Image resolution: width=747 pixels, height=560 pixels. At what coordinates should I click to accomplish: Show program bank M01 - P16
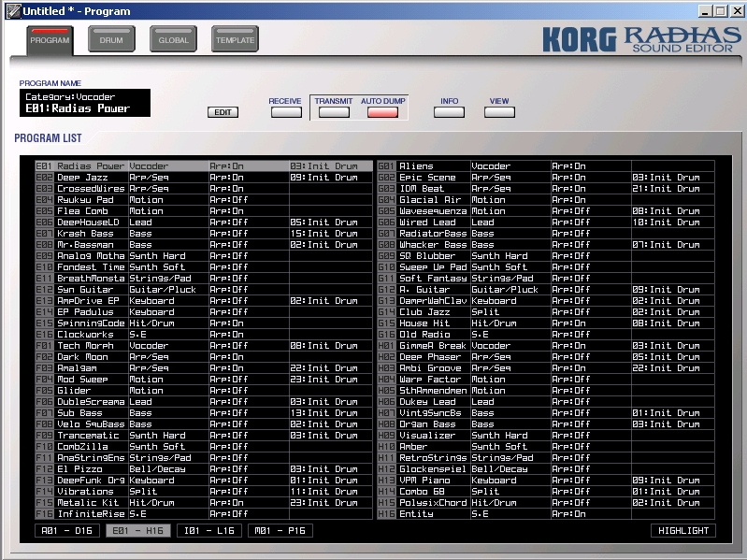(x=280, y=530)
